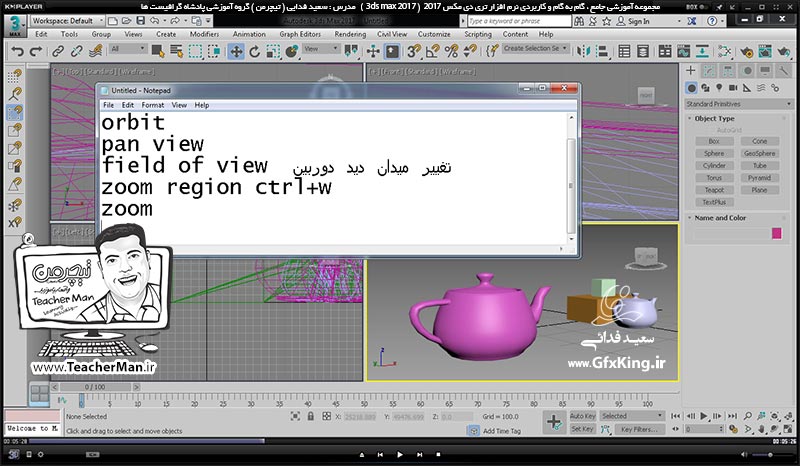Open Format menu in Notepad
Viewport: 800px width, 466px height.
coord(153,105)
